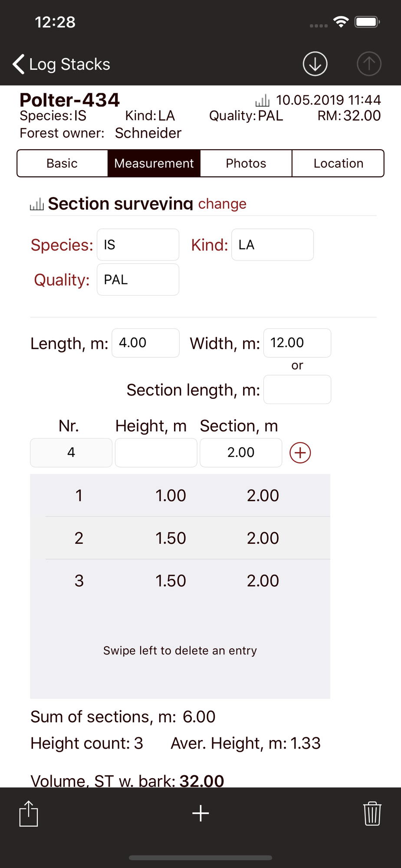Screen dimensions: 401x868
Task: Tap the bottom bar plus icon
Action: [x=200, y=813]
